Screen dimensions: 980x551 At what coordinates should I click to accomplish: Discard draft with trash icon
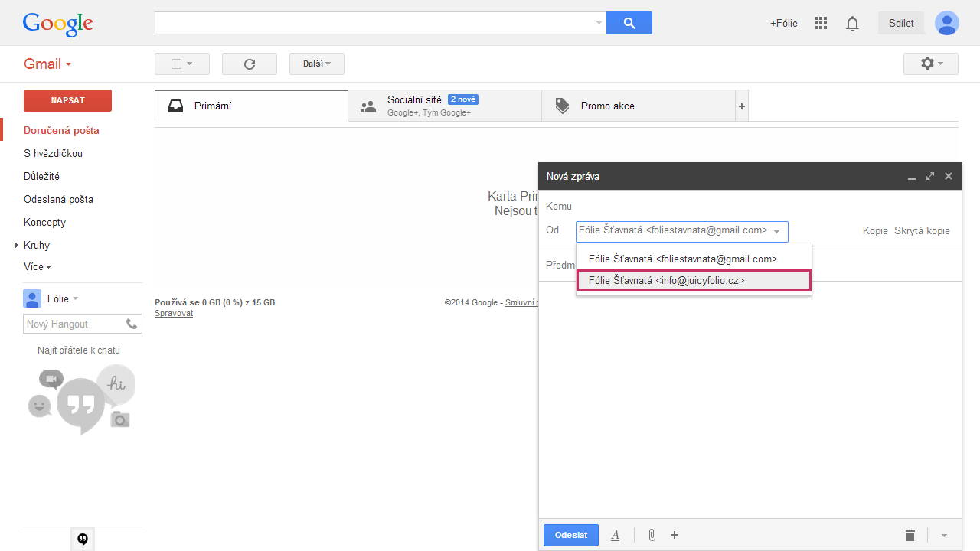click(910, 535)
